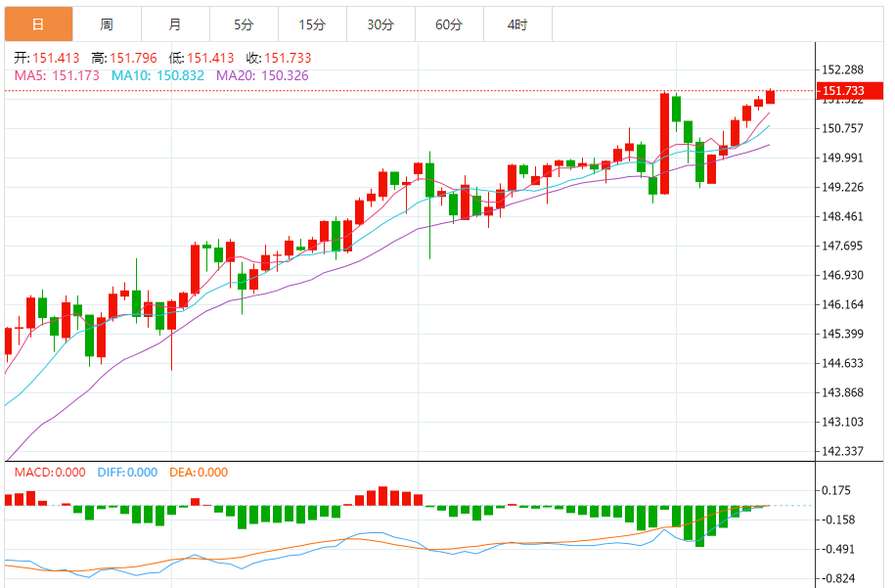Click the 高:151.796 high price value
Viewport: 895px width, 588px height.
(x=124, y=58)
